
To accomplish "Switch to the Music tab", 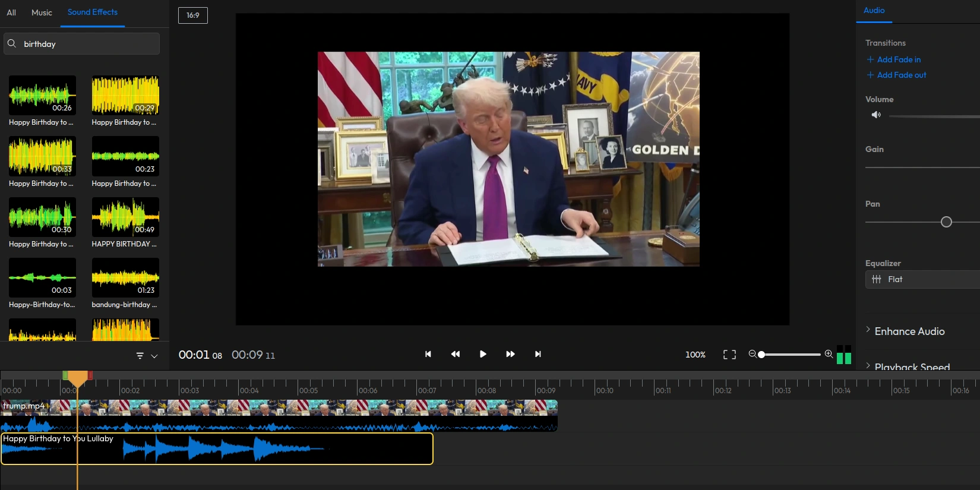I will pyautogui.click(x=42, y=12).
